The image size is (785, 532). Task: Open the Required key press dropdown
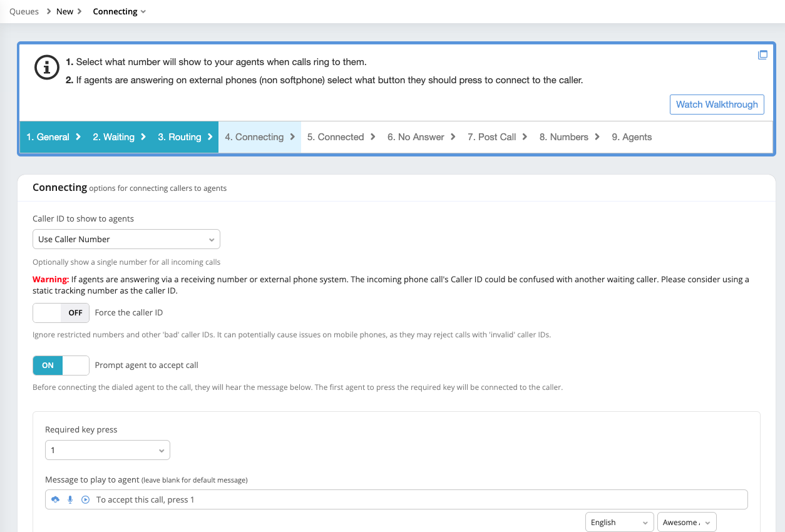click(x=107, y=449)
